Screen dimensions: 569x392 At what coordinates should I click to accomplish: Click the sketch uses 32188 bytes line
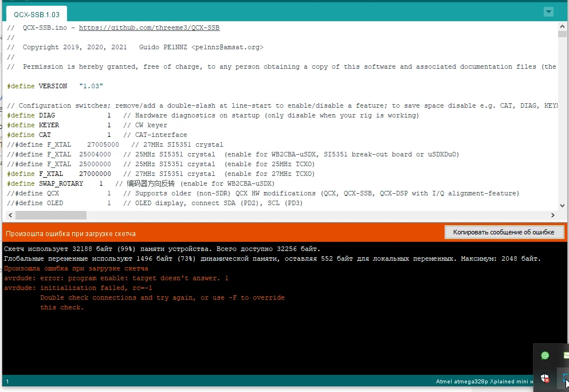(x=162, y=249)
